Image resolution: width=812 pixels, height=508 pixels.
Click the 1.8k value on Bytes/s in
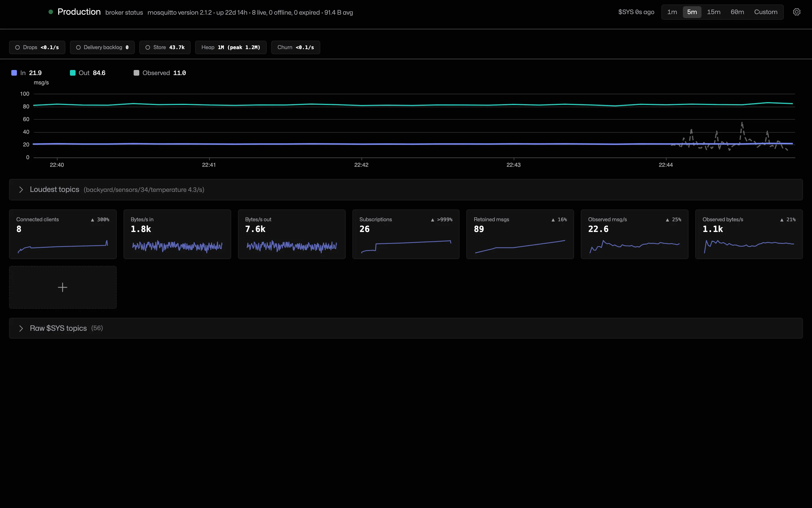141,229
